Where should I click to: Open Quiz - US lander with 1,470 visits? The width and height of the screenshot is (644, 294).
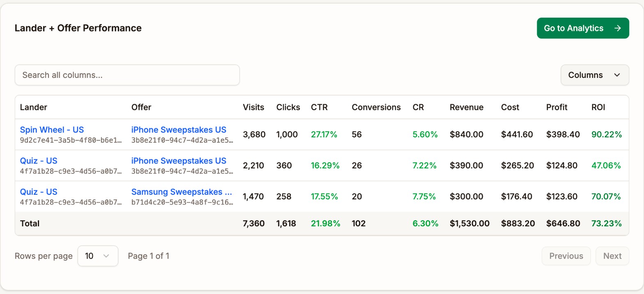coord(39,192)
